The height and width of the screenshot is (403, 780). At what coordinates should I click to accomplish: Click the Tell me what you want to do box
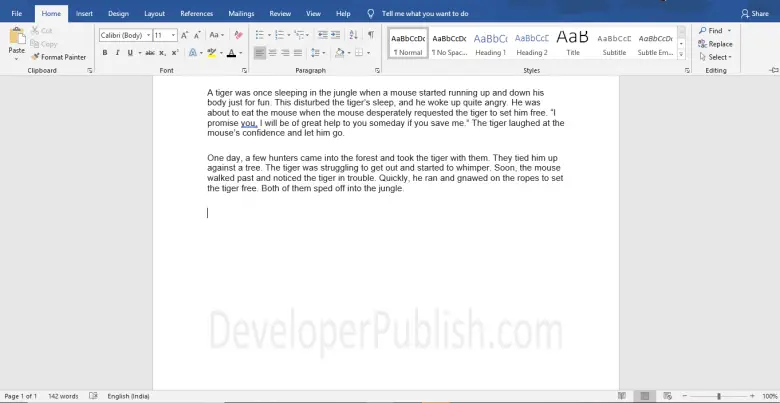click(425, 13)
